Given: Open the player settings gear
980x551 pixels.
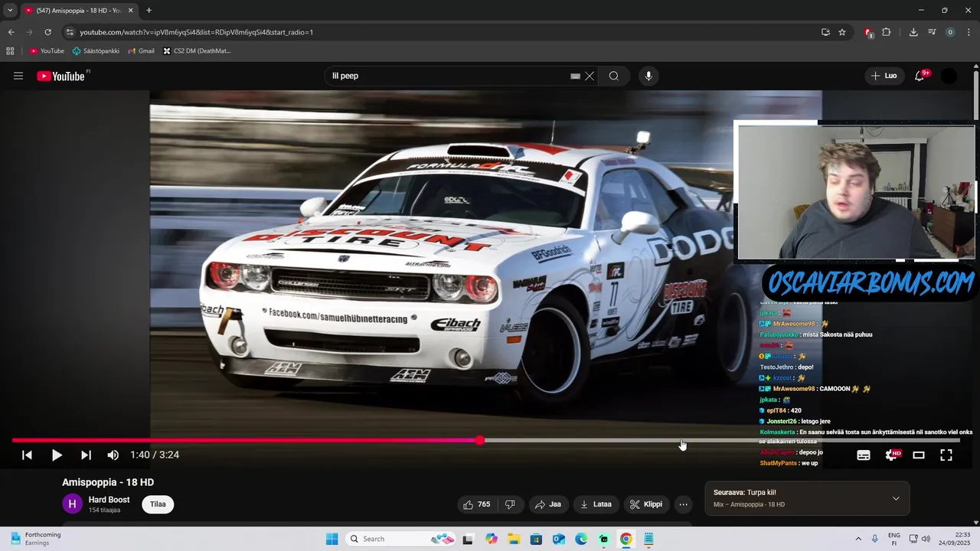Looking at the screenshot, I should coord(891,455).
